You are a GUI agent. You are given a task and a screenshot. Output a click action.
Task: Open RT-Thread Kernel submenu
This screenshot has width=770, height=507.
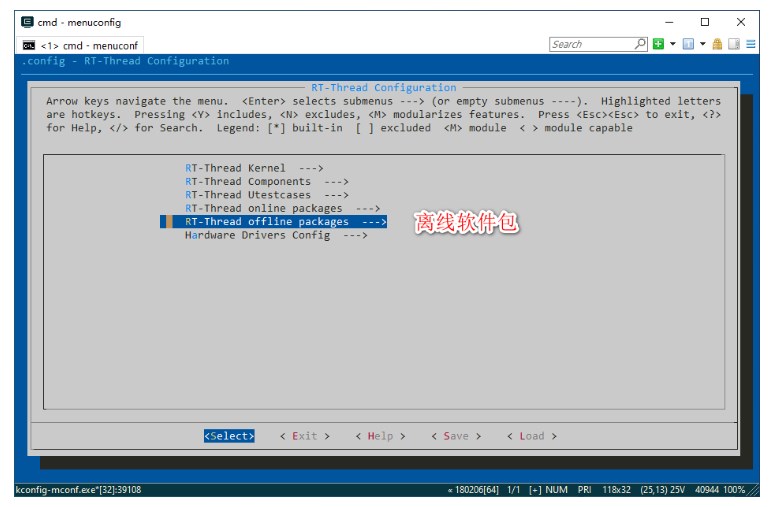pos(254,168)
